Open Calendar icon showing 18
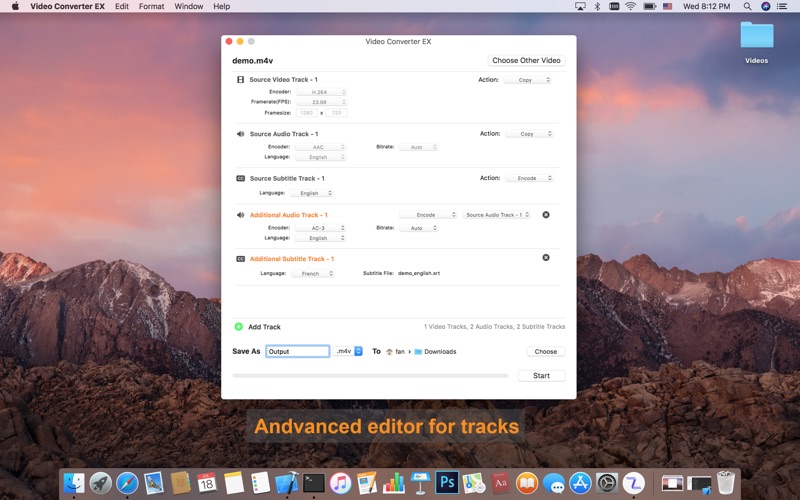The image size is (800, 500). pyautogui.click(x=207, y=483)
